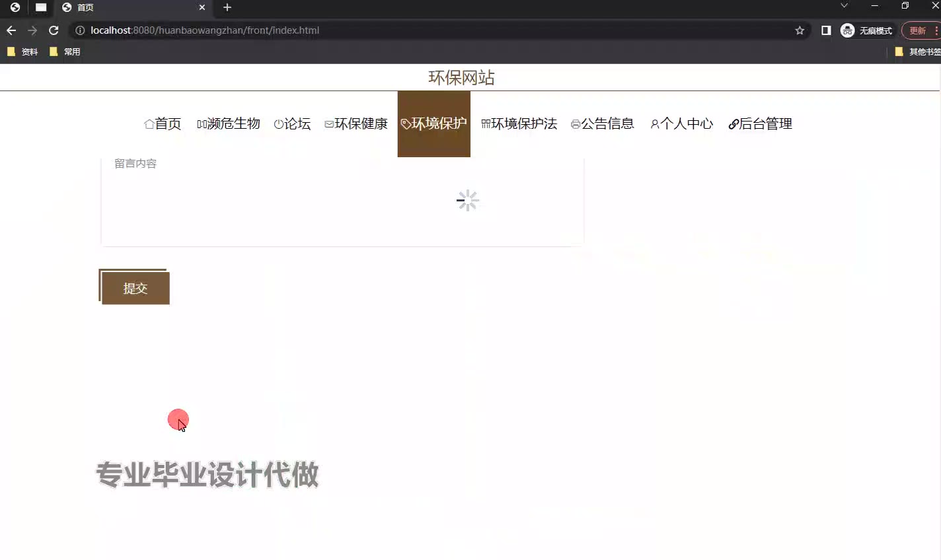This screenshot has width=941, height=560.
Task: Go to 首页 in navigation menu
Action: (x=163, y=124)
